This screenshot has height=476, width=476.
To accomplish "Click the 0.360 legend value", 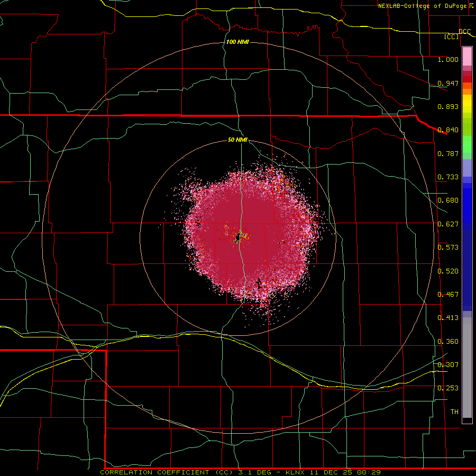I will (448, 342).
